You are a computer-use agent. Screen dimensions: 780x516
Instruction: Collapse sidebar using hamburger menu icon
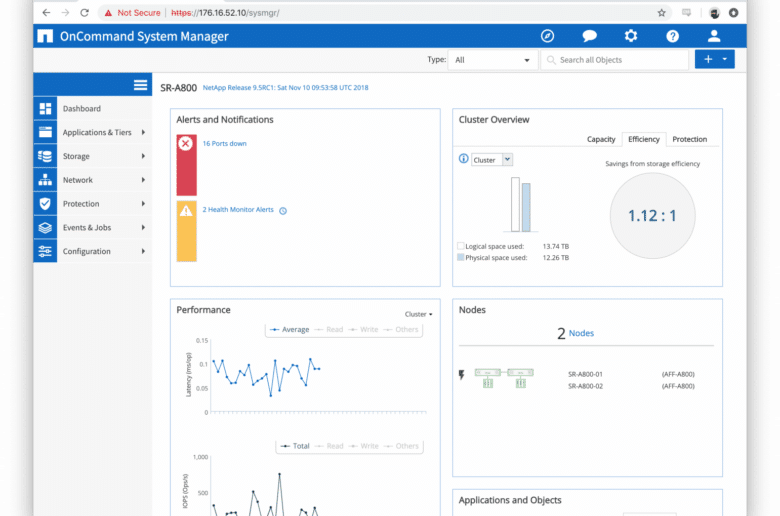tap(140, 85)
